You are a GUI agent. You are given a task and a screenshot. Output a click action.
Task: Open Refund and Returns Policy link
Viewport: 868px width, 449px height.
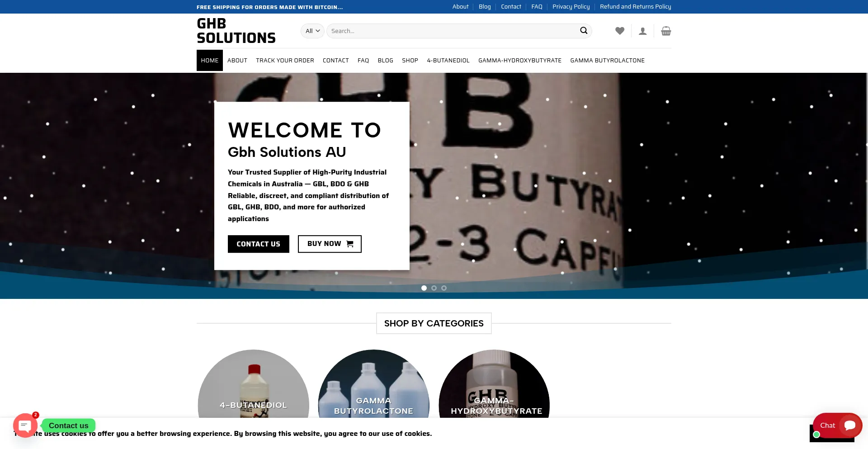click(x=635, y=7)
